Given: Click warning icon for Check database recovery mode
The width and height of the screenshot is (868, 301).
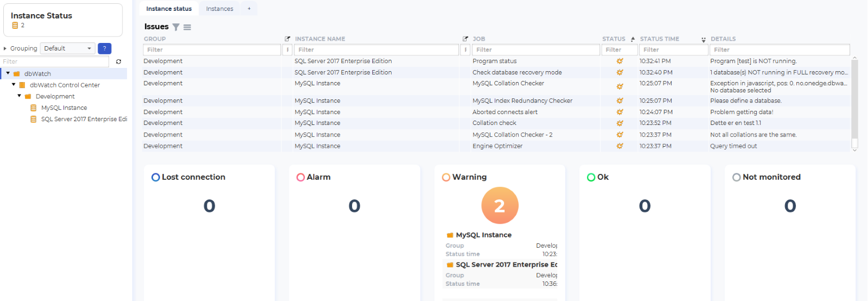Looking at the screenshot, I should coord(620,72).
